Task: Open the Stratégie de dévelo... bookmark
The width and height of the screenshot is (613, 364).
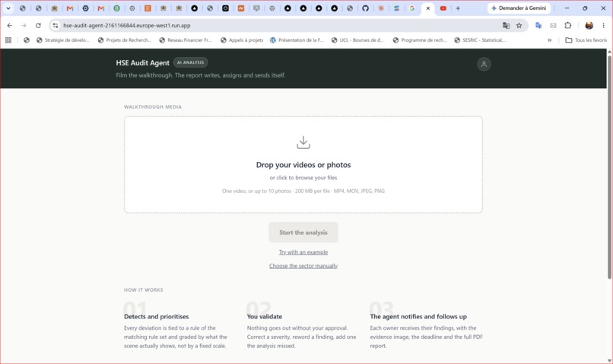Action: [x=62, y=40]
